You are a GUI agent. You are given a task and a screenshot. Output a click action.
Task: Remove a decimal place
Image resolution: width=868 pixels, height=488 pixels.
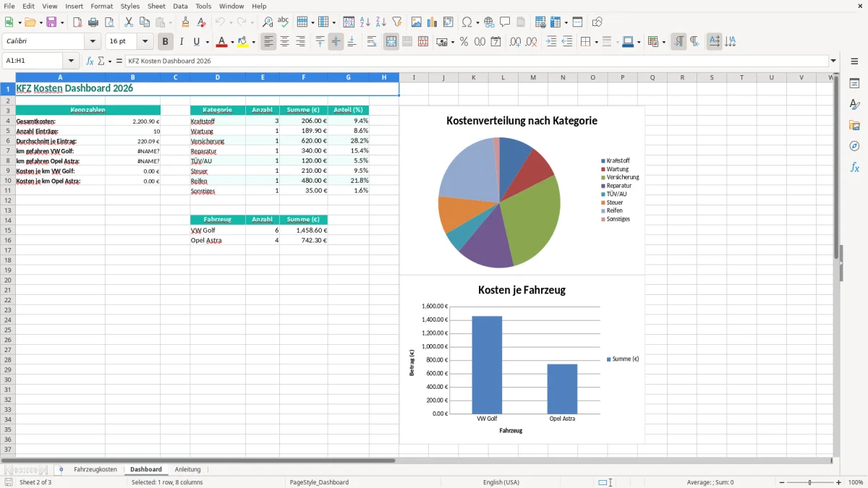[531, 42]
